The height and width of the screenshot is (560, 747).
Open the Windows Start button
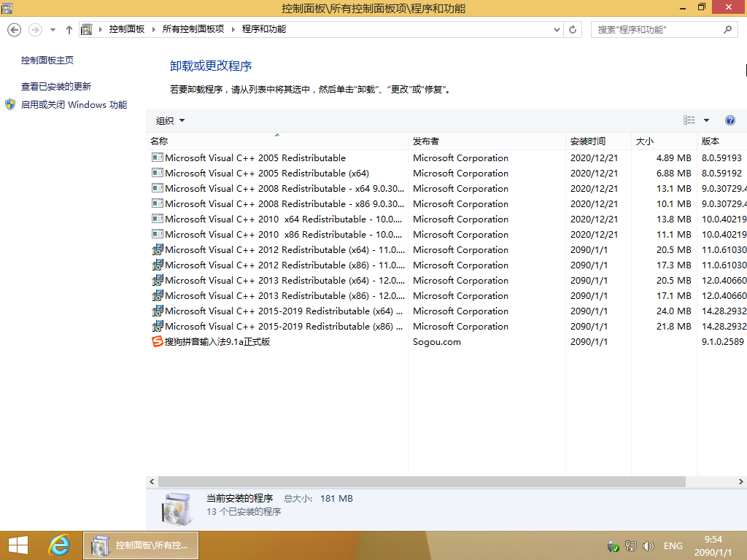[18, 545]
